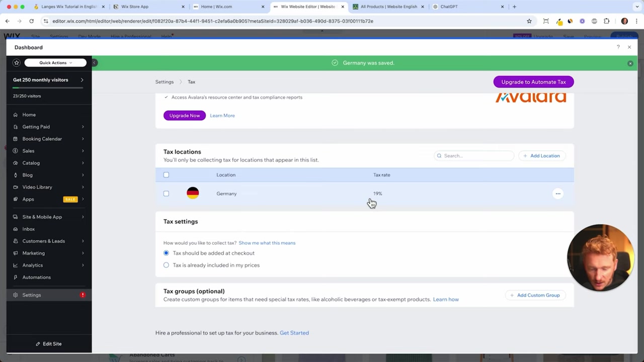
Task: Click the star favorites icon beside Quick Actions
Action: click(x=17, y=63)
